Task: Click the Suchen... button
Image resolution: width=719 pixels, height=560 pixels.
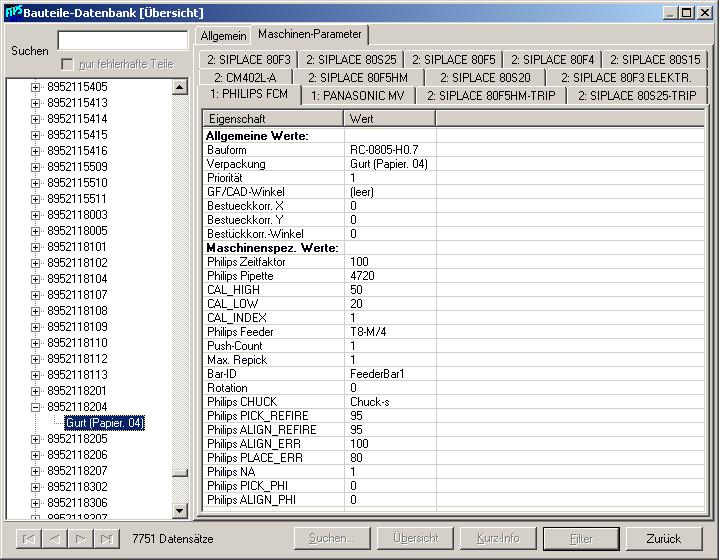Action: click(332, 538)
